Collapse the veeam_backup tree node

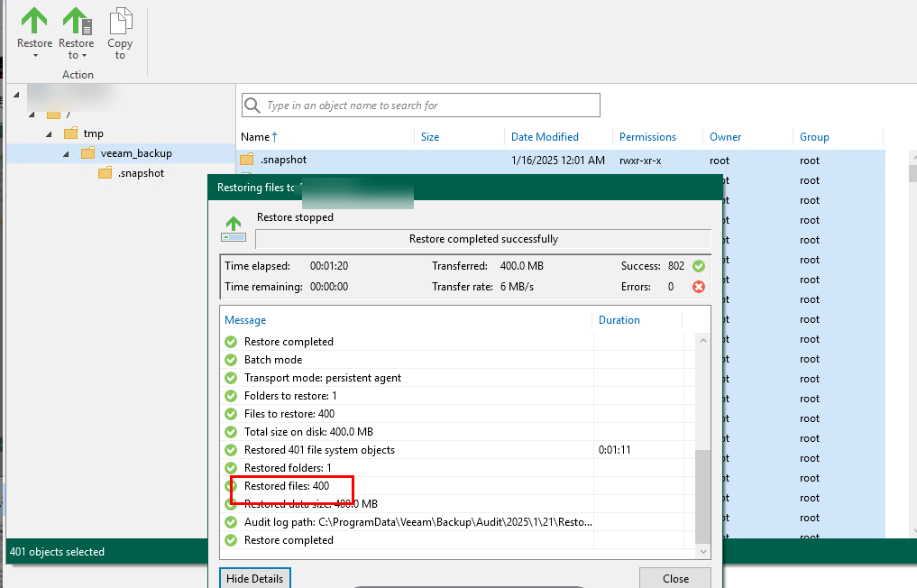66,153
